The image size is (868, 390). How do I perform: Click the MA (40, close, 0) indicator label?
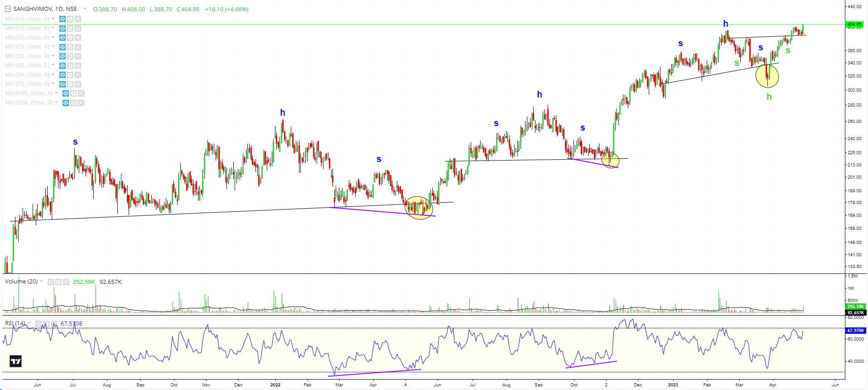point(27,65)
